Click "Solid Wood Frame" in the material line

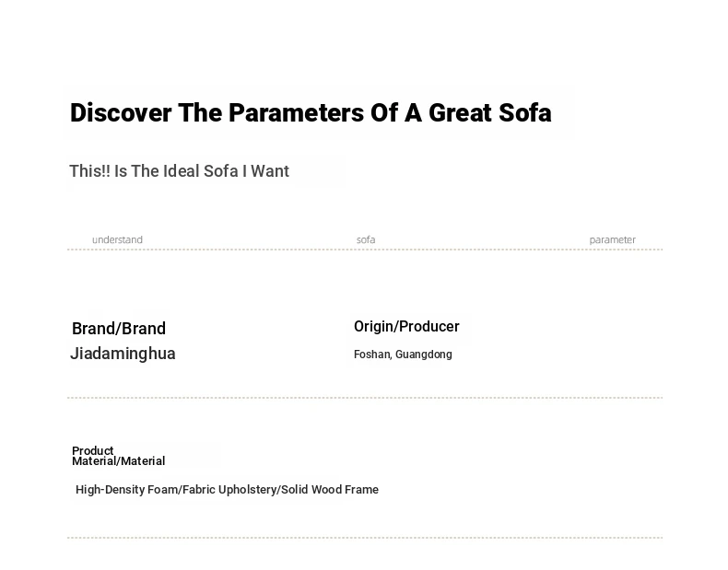pos(330,490)
